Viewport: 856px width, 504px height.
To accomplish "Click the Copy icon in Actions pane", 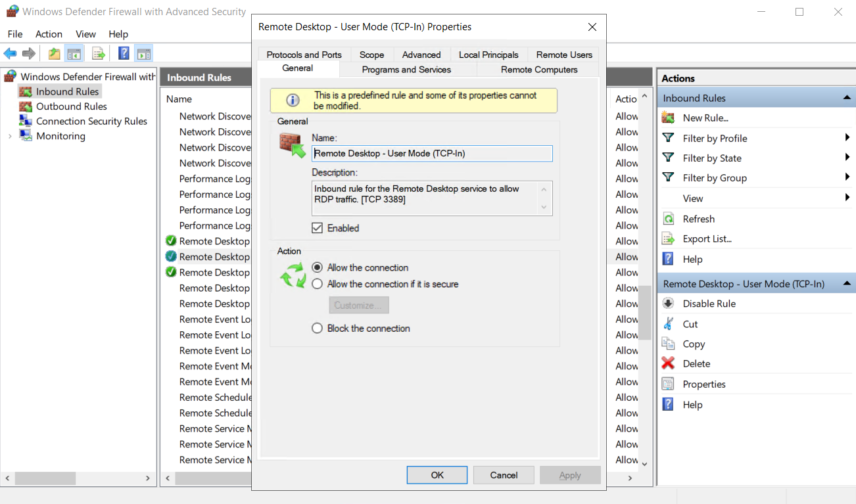I will pyautogui.click(x=668, y=344).
